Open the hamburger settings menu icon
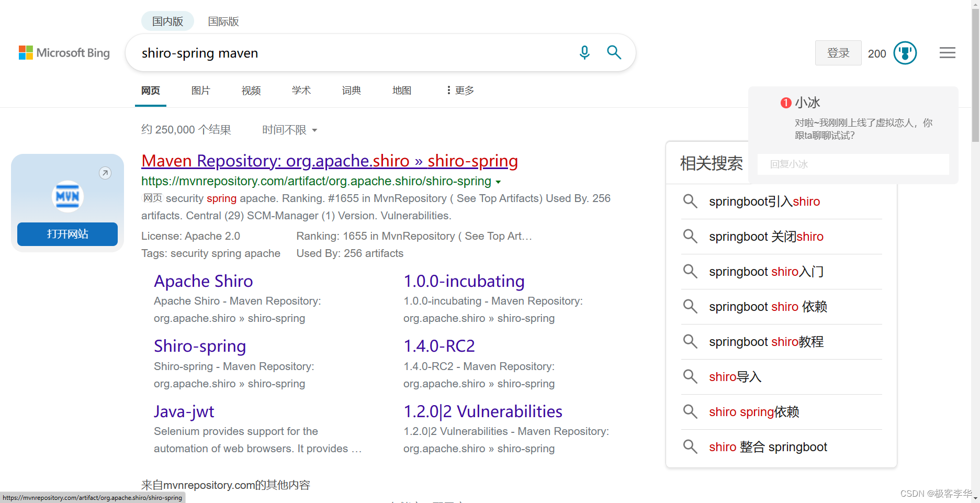Image resolution: width=980 pixels, height=503 pixels. point(947,53)
